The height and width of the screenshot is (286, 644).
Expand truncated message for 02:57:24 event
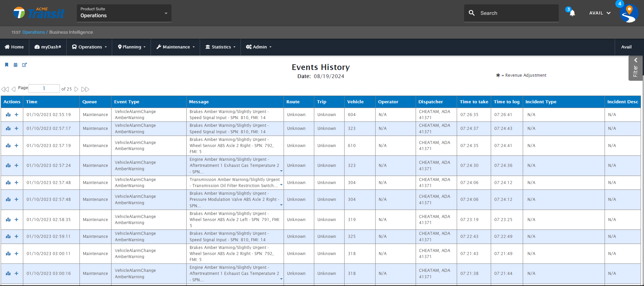(281, 171)
